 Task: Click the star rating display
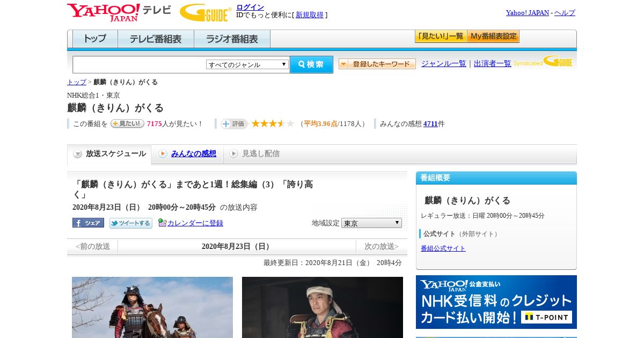(273, 123)
